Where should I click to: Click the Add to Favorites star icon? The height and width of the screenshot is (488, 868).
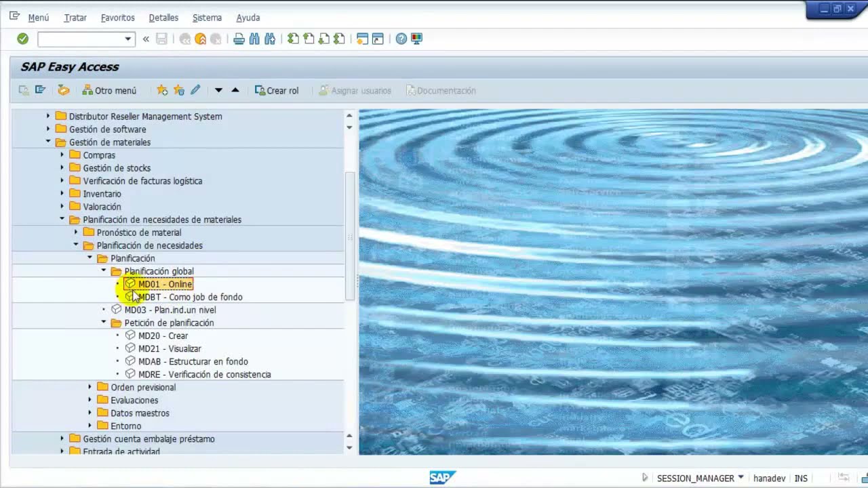click(x=162, y=90)
